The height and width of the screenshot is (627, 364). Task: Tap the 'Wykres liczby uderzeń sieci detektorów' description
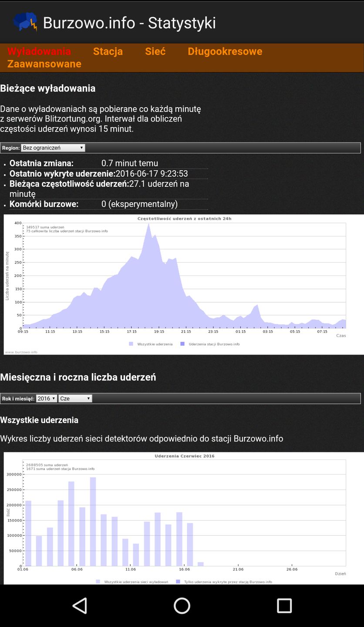coord(142,438)
